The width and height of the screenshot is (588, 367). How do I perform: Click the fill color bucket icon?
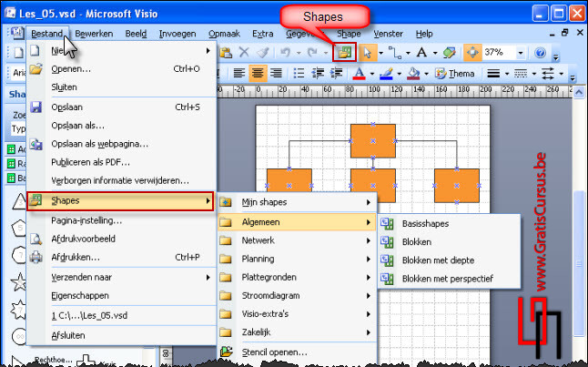413,73
